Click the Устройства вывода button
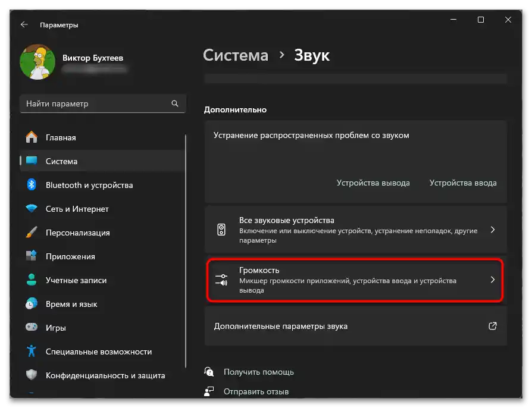This screenshot has width=532, height=408. pos(373,183)
